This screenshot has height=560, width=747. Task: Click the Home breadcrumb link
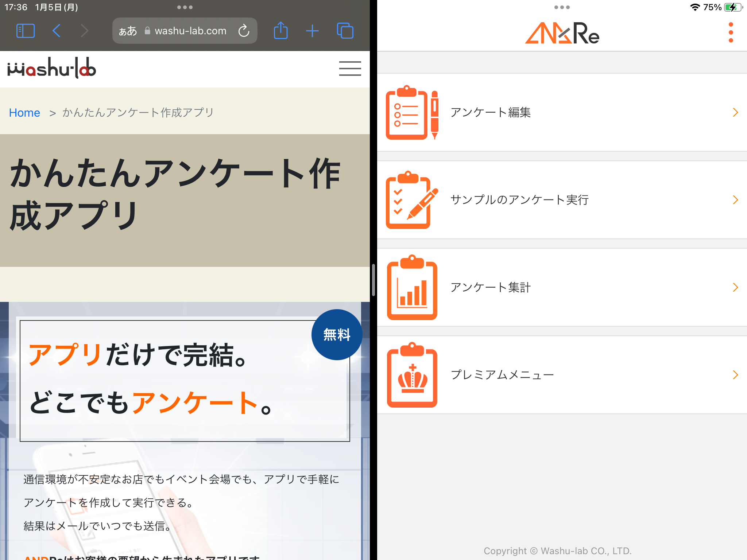[x=24, y=113]
